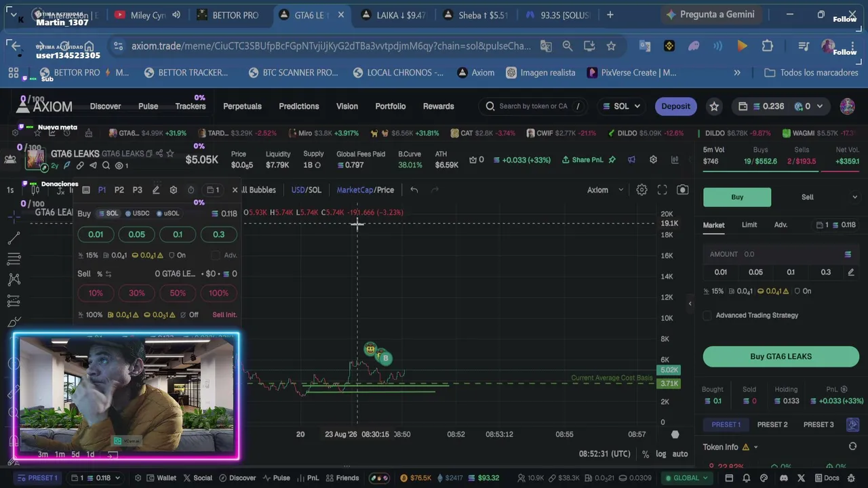Screen dimensions: 868x488
Task: Open the watchlist star in the top bar
Action: point(714,106)
